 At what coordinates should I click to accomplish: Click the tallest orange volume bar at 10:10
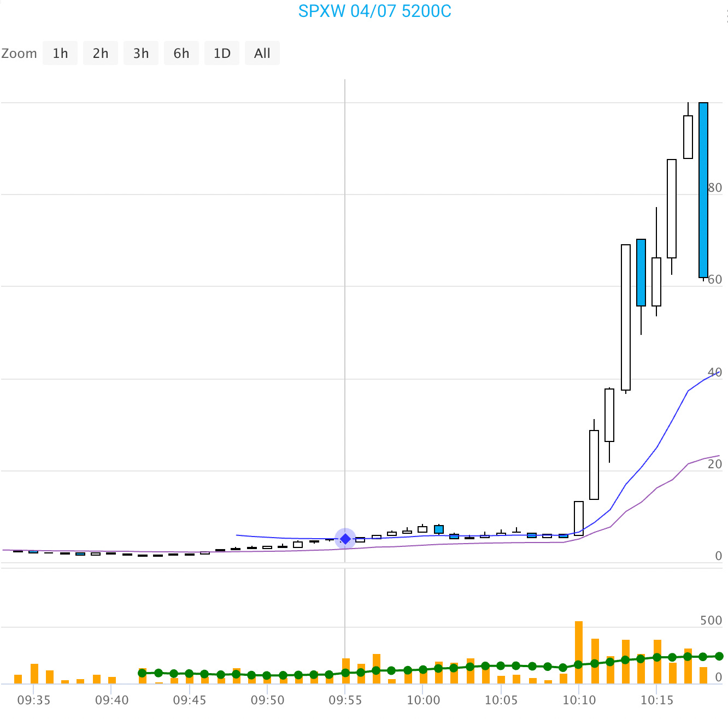(x=579, y=652)
